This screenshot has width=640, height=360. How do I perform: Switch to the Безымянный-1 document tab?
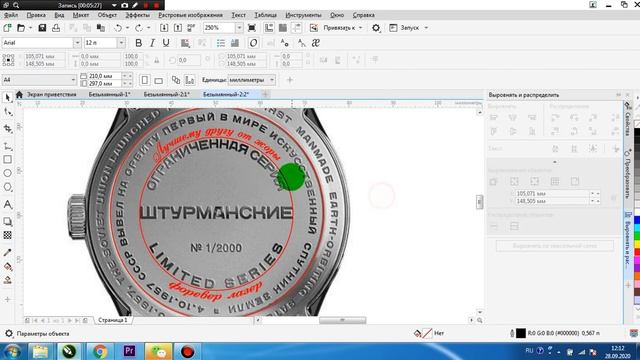point(109,94)
